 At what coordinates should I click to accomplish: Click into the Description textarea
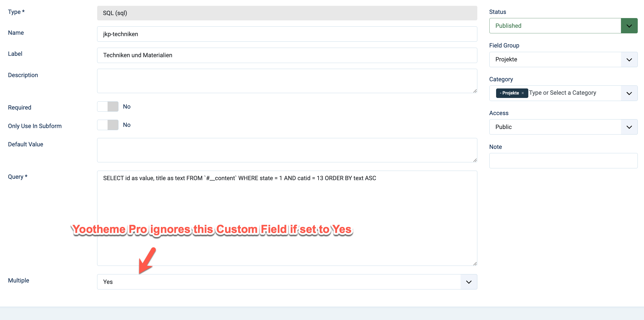coord(287,81)
